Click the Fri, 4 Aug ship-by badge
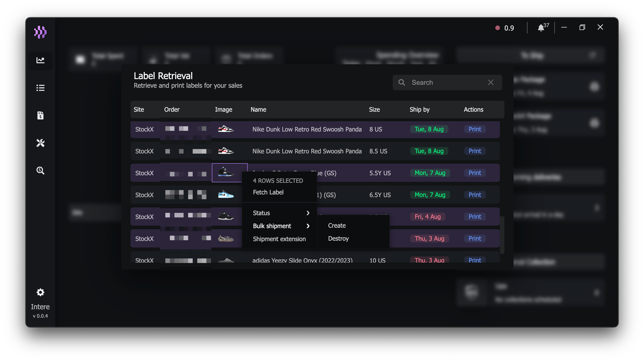This screenshot has height=361, width=644. coord(428,217)
